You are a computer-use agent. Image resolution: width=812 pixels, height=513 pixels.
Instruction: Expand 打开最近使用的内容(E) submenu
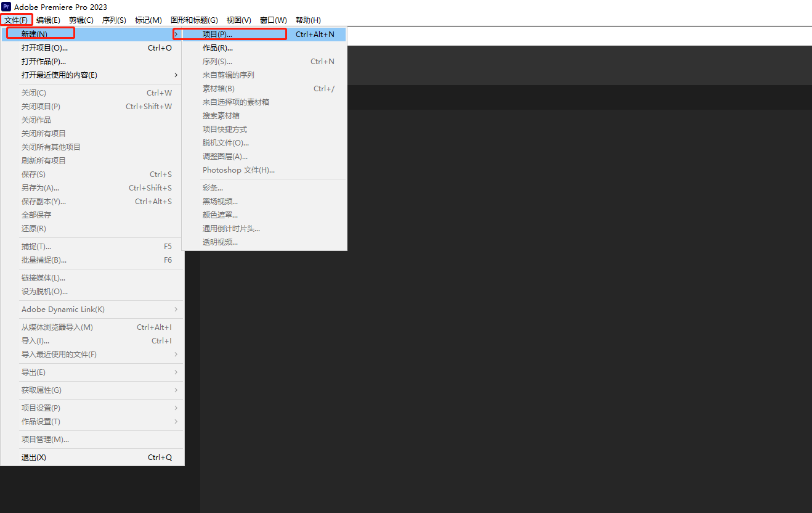pyautogui.click(x=59, y=75)
